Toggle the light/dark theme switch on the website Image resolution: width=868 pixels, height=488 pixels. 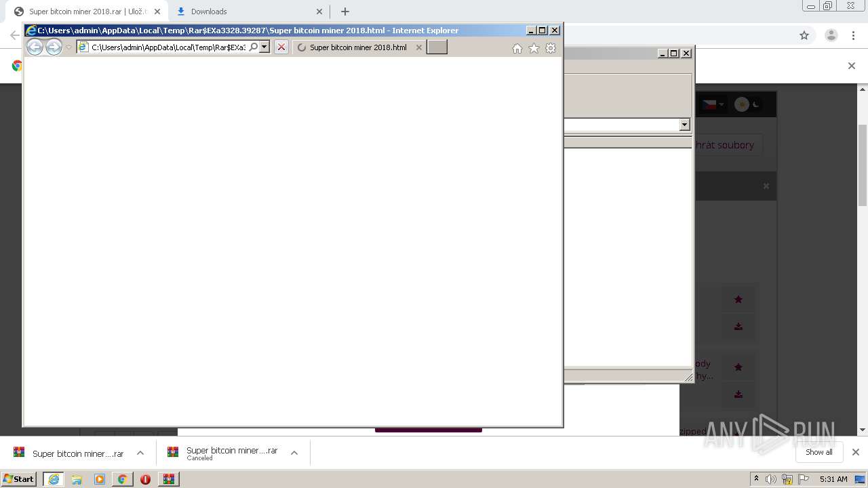click(x=748, y=104)
